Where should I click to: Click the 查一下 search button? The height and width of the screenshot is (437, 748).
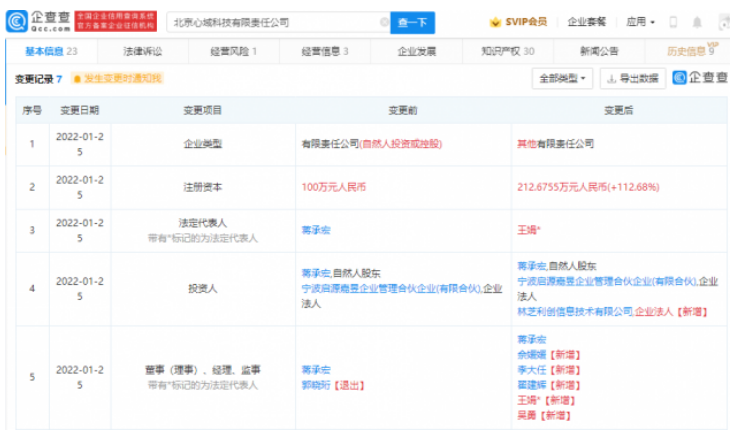(x=412, y=22)
